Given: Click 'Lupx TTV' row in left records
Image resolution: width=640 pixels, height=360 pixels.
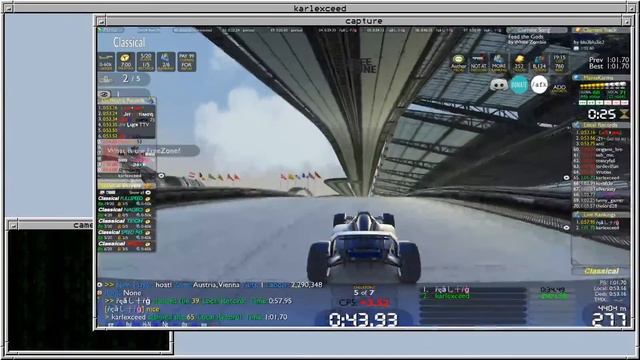Looking at the screenshot, I should [126, 125].
